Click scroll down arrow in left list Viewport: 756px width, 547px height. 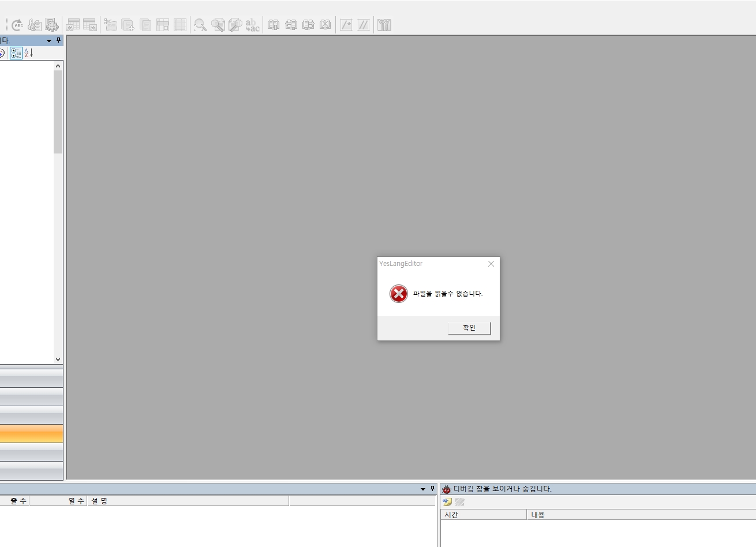(58, 359)
